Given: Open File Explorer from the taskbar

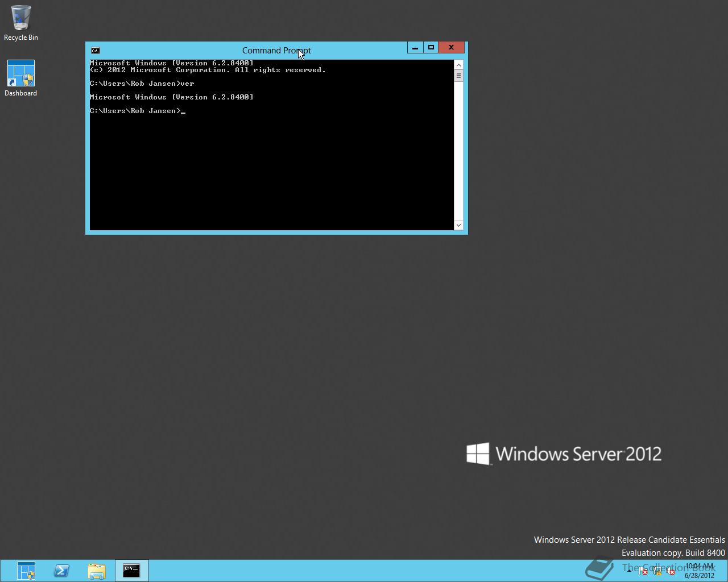Looking at the screenshot, I should tap(97, 571).
